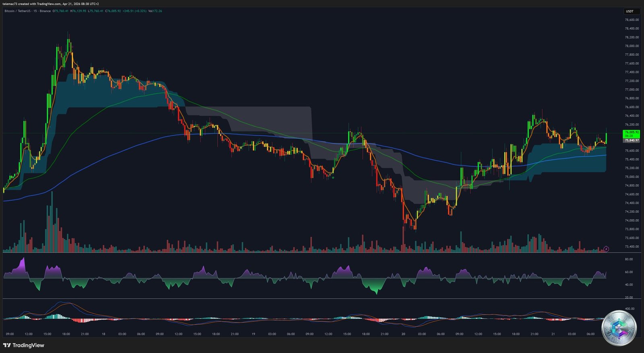Click the '18' date label on time axis
This screenshot has width=644, height=353.
coord(103,334)
